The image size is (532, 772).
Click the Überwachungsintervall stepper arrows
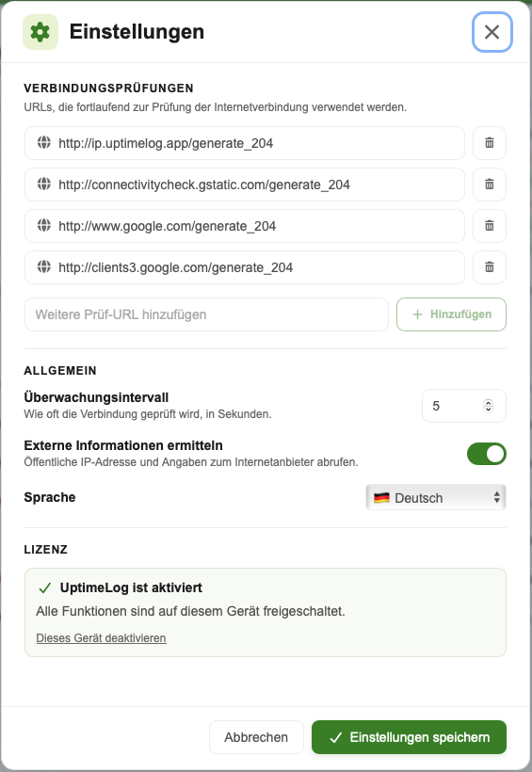click(x=488, y=406)
